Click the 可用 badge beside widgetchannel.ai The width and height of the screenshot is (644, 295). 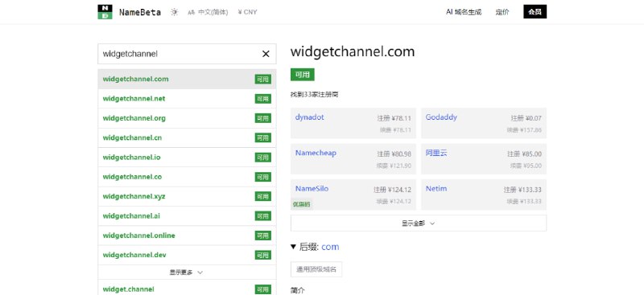[x=263, y=215]
